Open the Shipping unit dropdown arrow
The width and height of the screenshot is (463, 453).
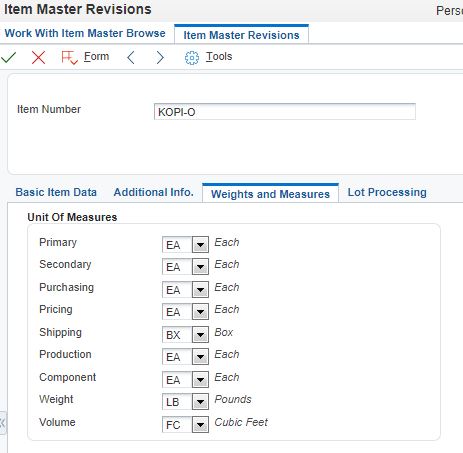point(200,335)
